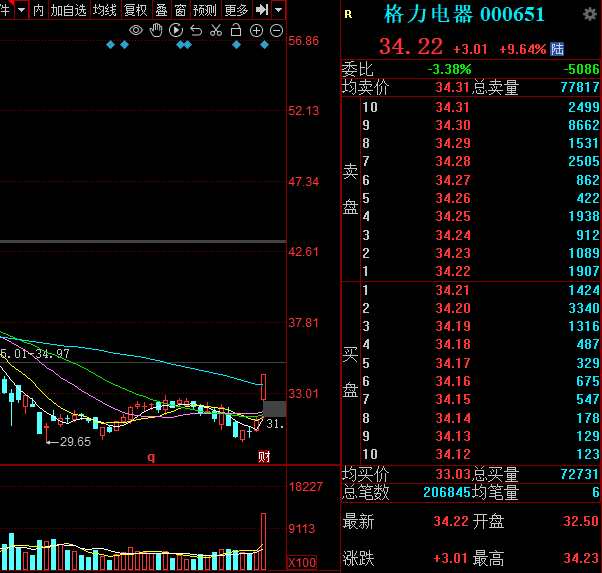Click the 财 financial report marker
The image size is (602, 573).
264,457
